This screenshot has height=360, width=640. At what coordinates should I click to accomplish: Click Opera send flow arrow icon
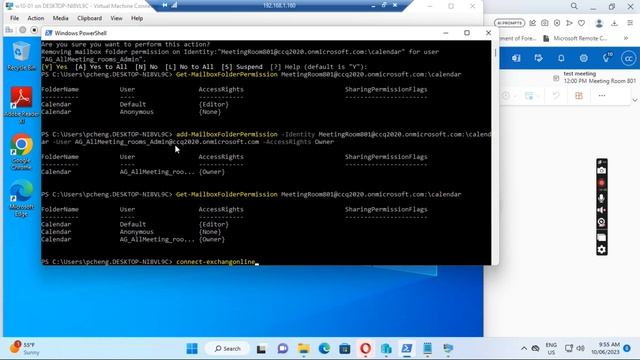pos(569,23)
